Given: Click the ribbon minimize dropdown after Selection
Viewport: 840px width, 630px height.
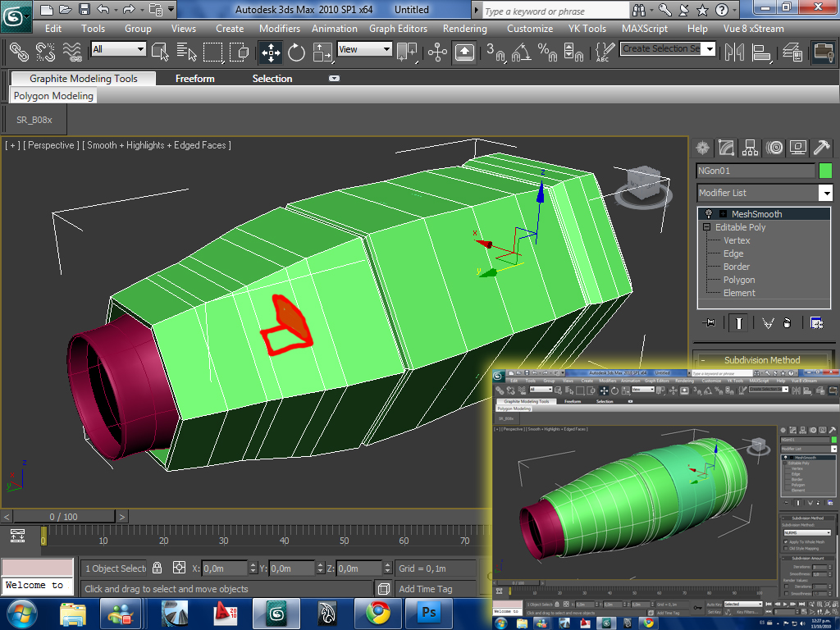Looking at the screenshot, I should click(334, 78).
